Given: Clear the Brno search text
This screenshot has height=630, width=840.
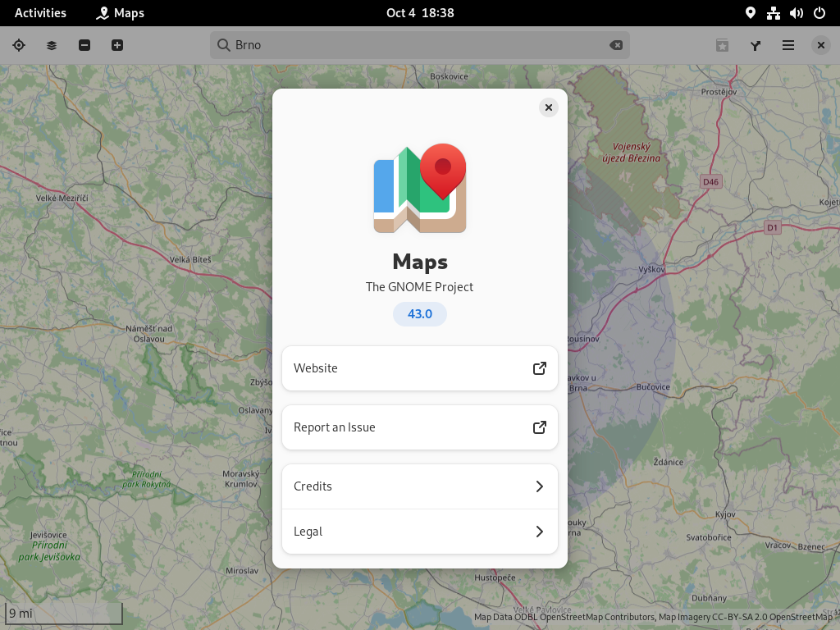Looking at the screenshot, I should tap(616, 46).
